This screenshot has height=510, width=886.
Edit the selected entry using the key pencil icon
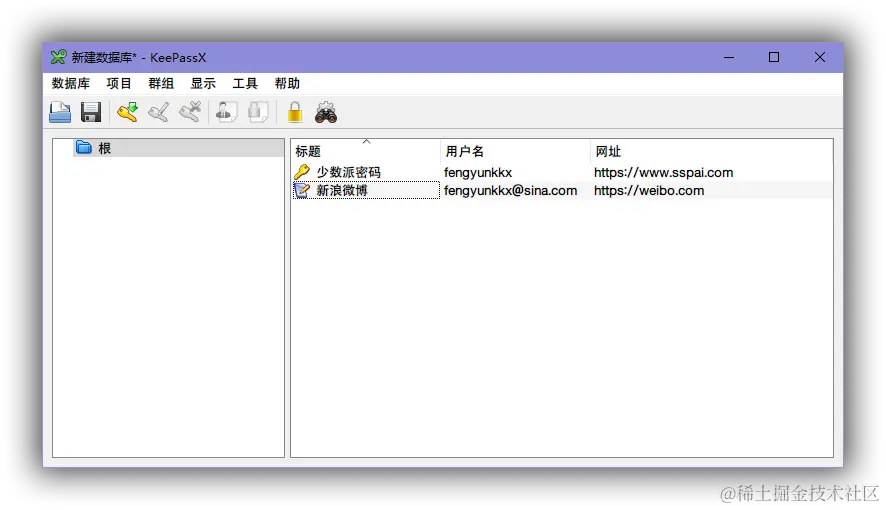click(x=159, y=112)
